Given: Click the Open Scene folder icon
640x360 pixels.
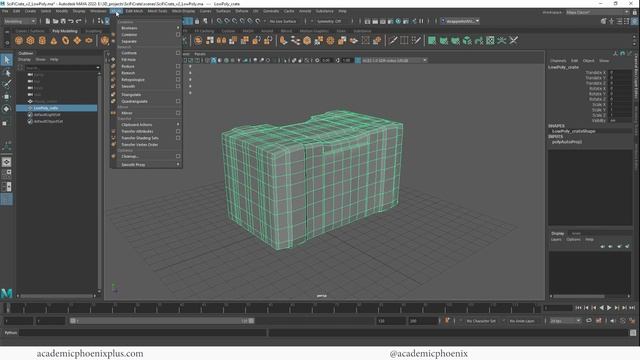Looking at the screenshot, I should point(56,21).
